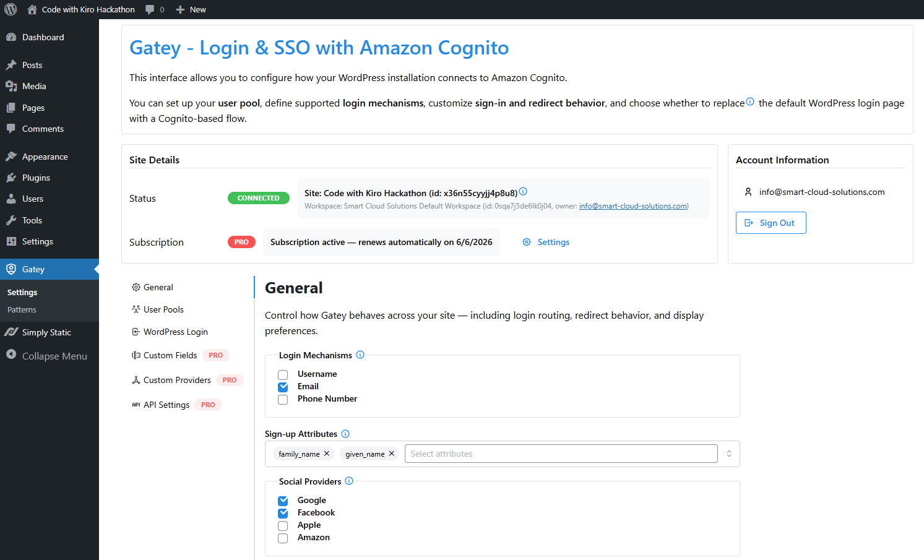Remove the family_name attribute tag
Image resolution: width=924 pixels, height=560 pixels.
(327, 454)
